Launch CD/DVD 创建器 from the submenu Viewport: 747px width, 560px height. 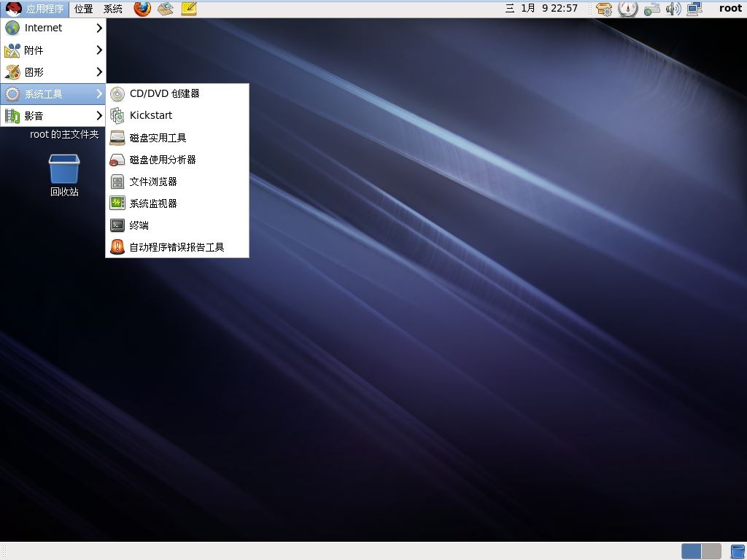pyautogui.click(x=177, y=94)
